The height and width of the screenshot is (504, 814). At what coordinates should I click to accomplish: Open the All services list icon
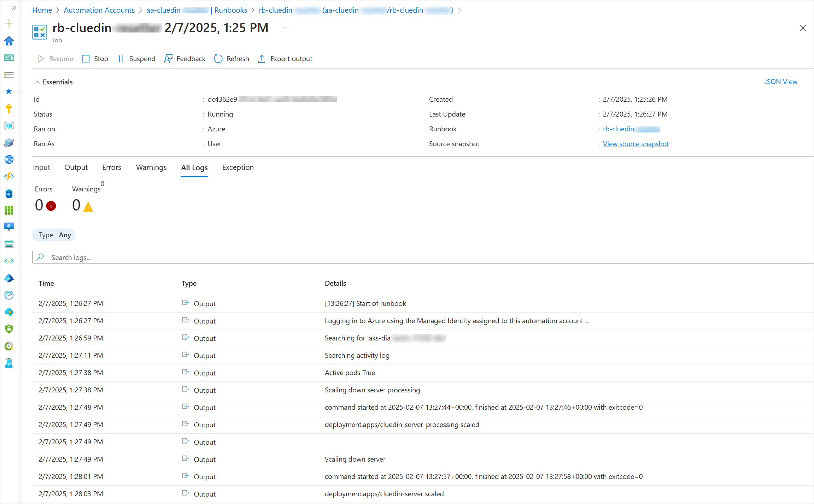click(x=9, y=75)
